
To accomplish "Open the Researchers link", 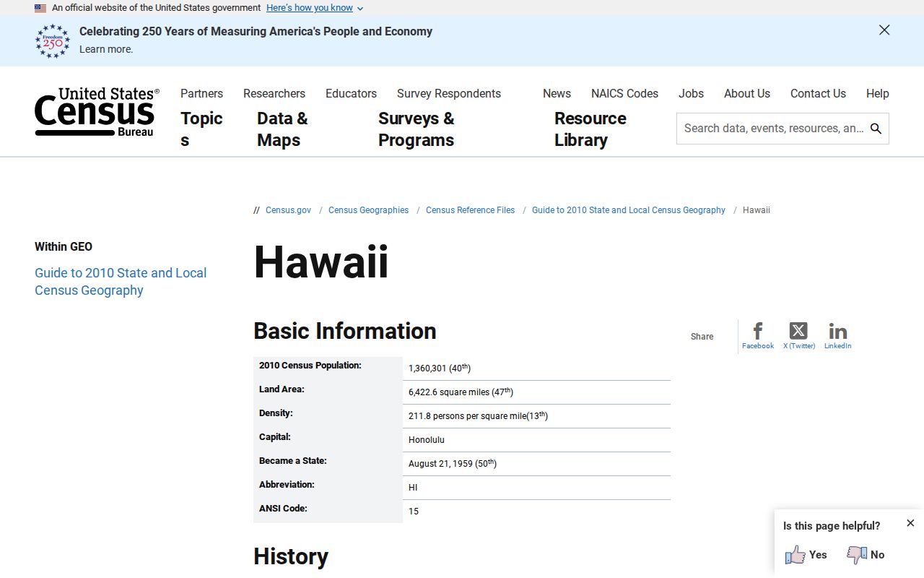I will [x=274, y=93].
